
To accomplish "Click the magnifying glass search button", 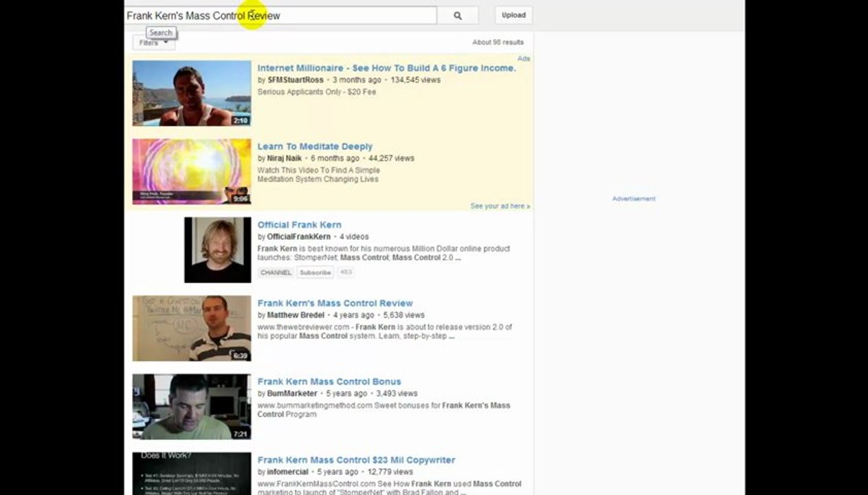I will coord(458,15).
